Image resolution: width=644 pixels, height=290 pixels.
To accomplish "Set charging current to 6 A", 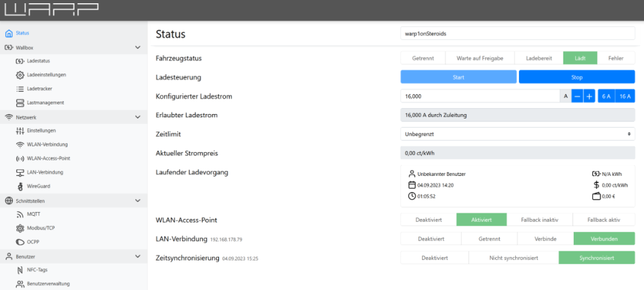I will 606,96.
